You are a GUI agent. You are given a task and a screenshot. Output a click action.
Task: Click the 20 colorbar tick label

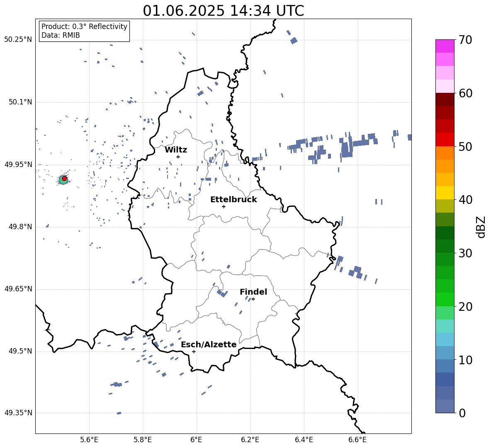(465, 306)
